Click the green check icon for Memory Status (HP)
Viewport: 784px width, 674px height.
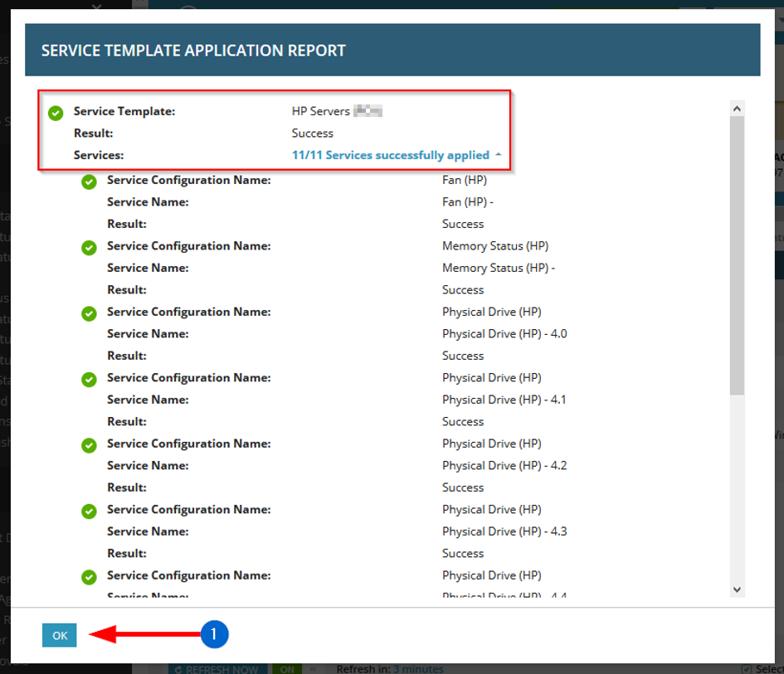89,248
